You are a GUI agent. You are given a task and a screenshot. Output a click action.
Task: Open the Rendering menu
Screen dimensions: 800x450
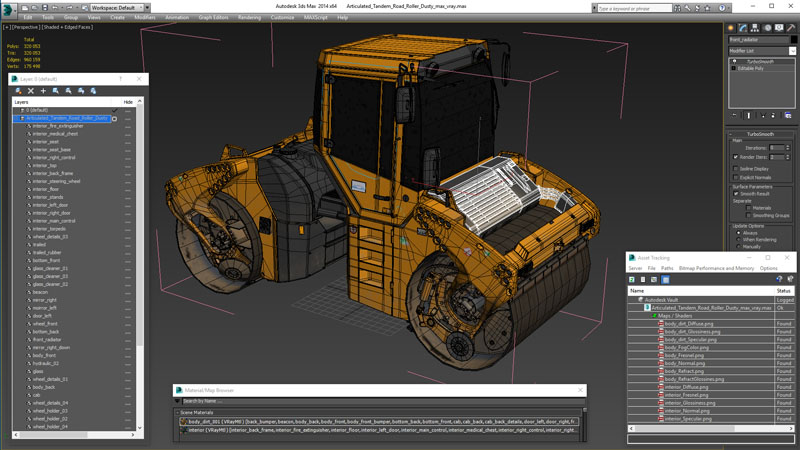(249, 17)
